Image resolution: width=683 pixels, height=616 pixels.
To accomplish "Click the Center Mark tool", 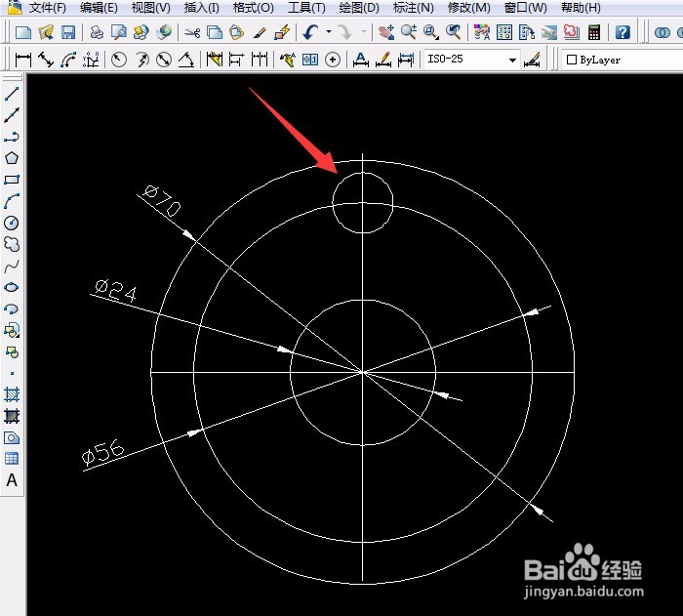I will tap(333, 60).
